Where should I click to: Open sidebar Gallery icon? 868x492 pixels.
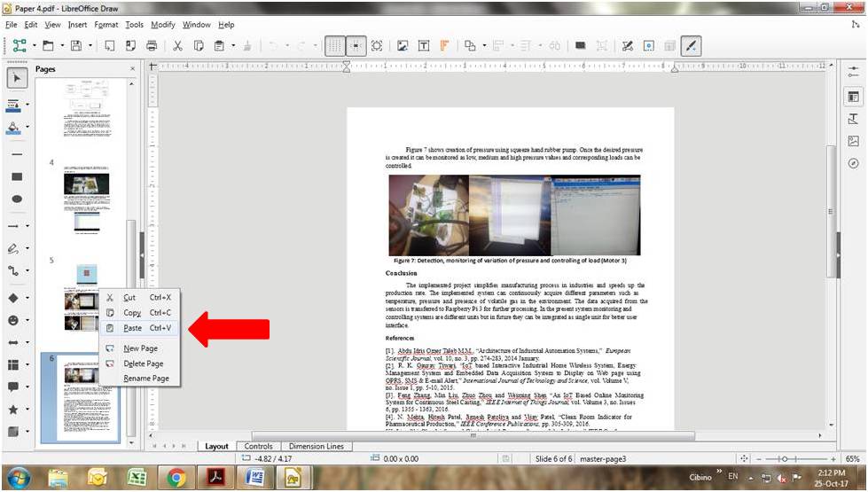853,141
